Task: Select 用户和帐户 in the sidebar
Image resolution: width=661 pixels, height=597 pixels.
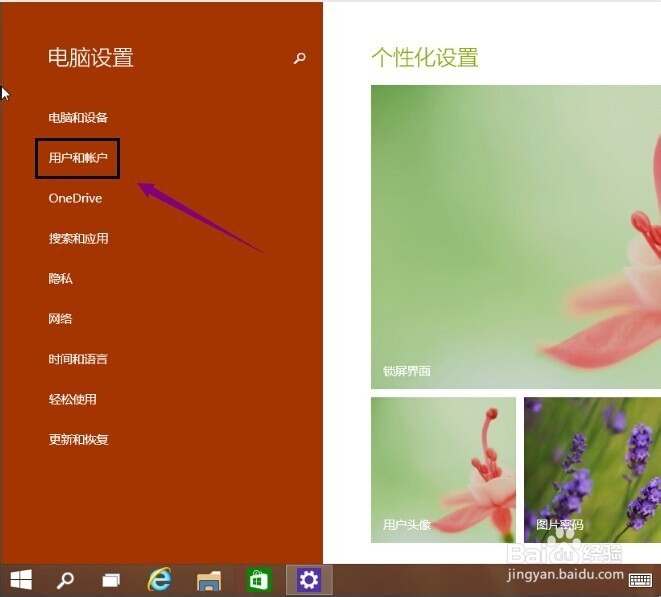Action: pyautogui.click(x=78, y=158)
